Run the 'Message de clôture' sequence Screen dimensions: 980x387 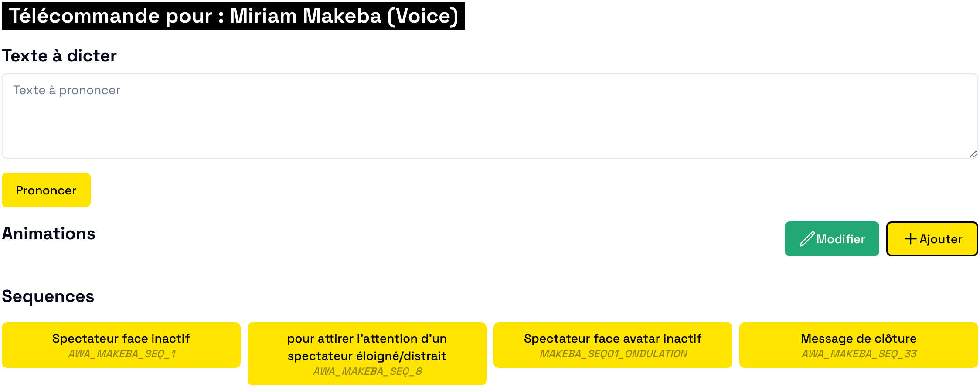point(858,339)
